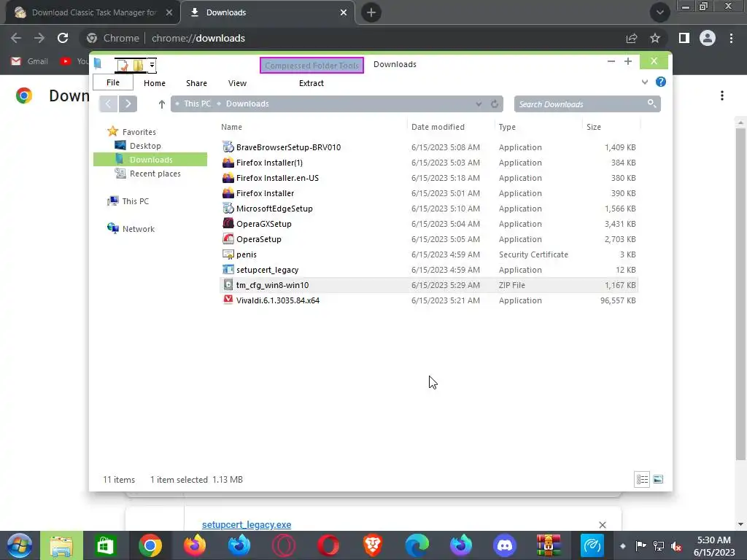This screenshot has width=747, height=560.
Task: Switch to the View ribbon tab
Action: point(237,83)
